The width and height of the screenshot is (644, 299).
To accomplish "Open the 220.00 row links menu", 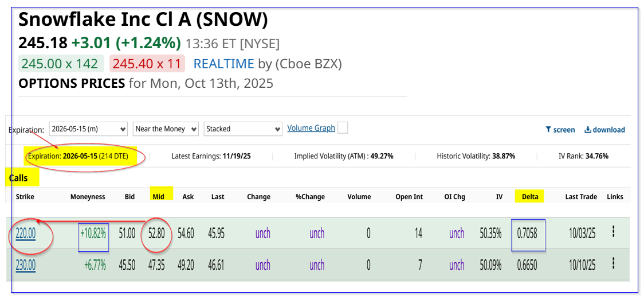I will [x=614, y=231].
